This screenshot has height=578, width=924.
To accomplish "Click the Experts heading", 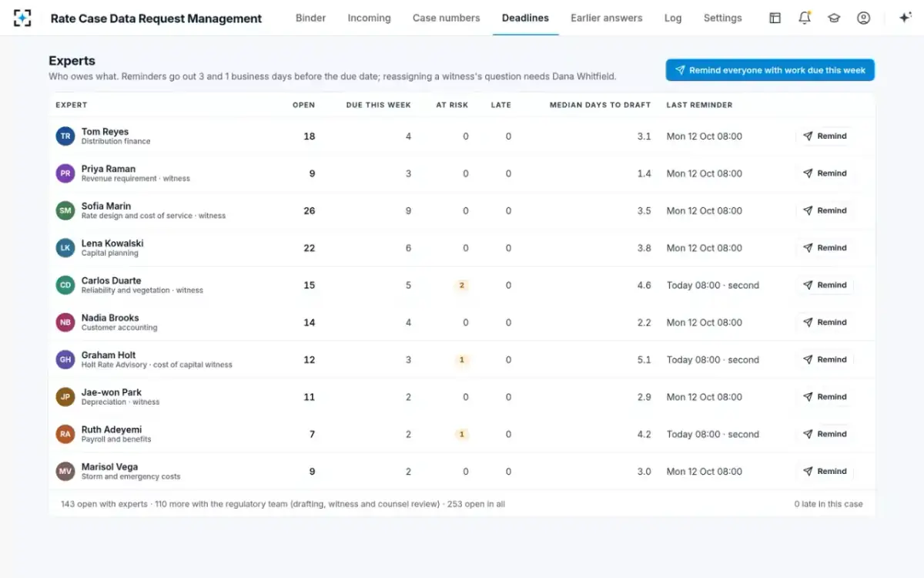I will pyautogui.click(x=72, y=61).
